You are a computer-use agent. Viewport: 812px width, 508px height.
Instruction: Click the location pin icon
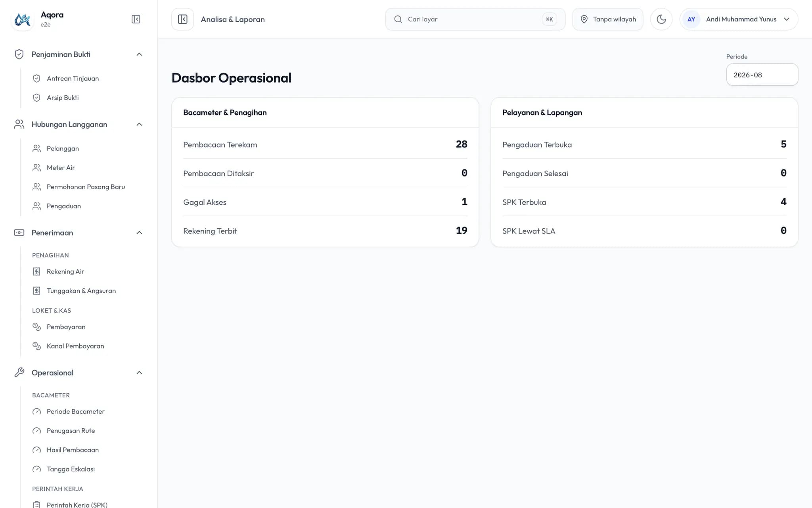coord(584,19)
